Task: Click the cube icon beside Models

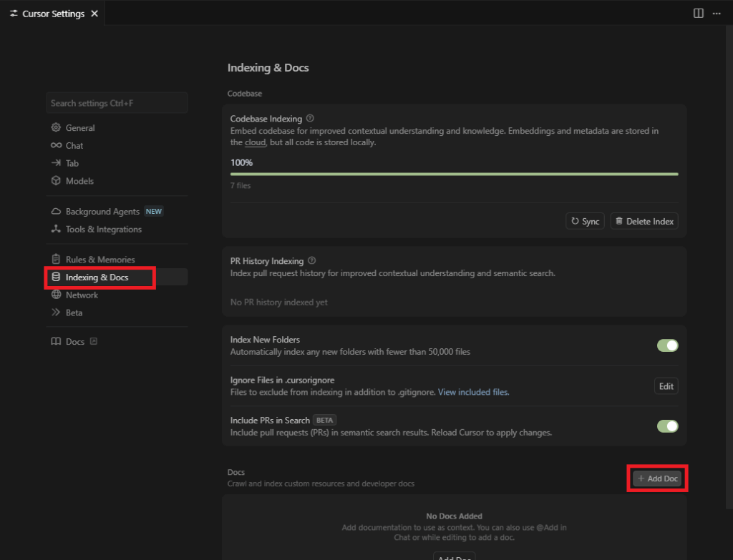Action: (x=56, y=181)
